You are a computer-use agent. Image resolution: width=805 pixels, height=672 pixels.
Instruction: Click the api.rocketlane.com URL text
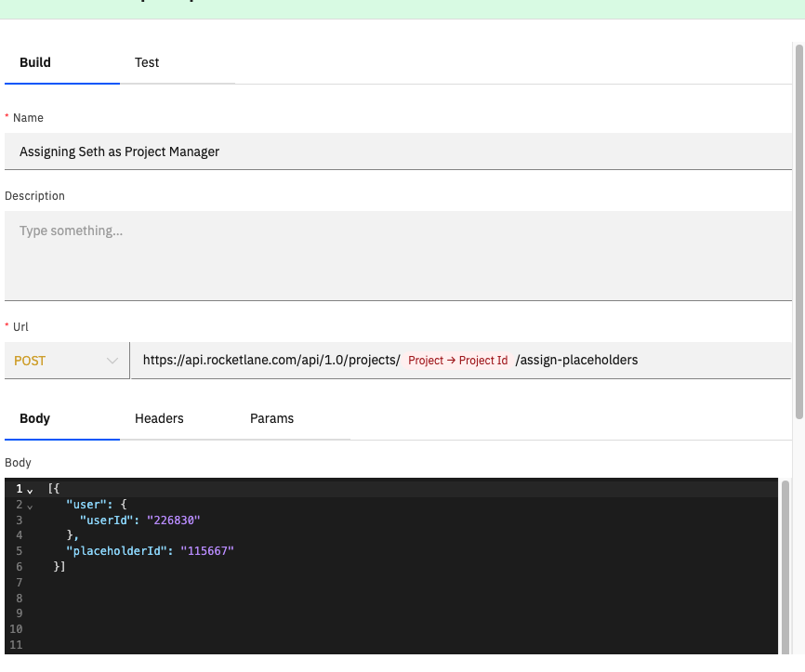pyautogui.click(x=271, y=361)
